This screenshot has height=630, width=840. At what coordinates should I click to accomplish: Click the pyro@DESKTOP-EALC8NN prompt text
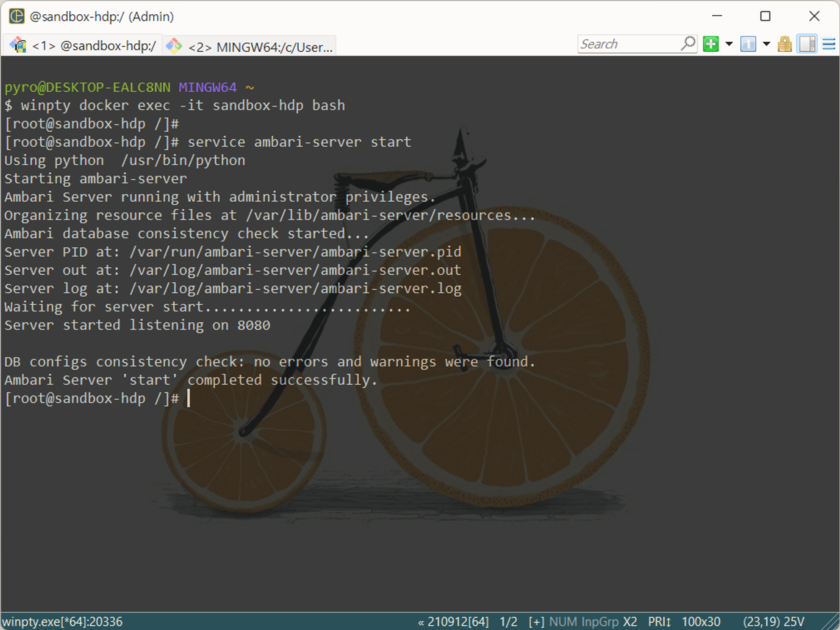click(87, 87)
